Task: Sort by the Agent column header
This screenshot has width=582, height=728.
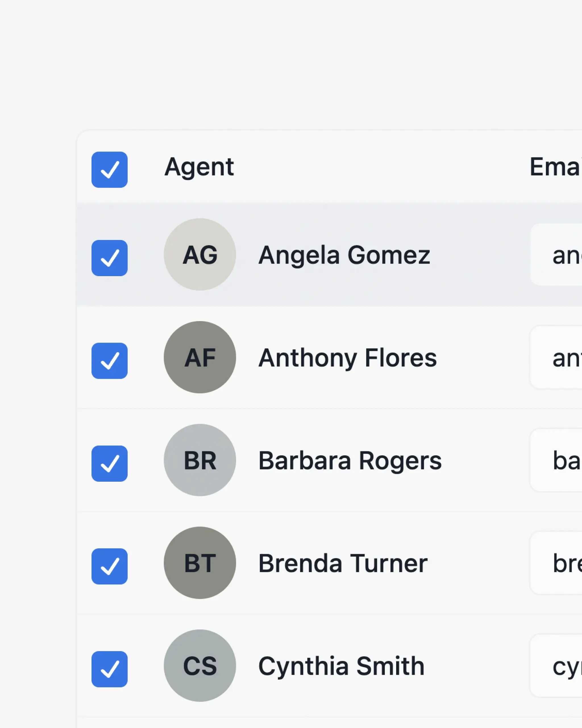Action: pos(199,167)
